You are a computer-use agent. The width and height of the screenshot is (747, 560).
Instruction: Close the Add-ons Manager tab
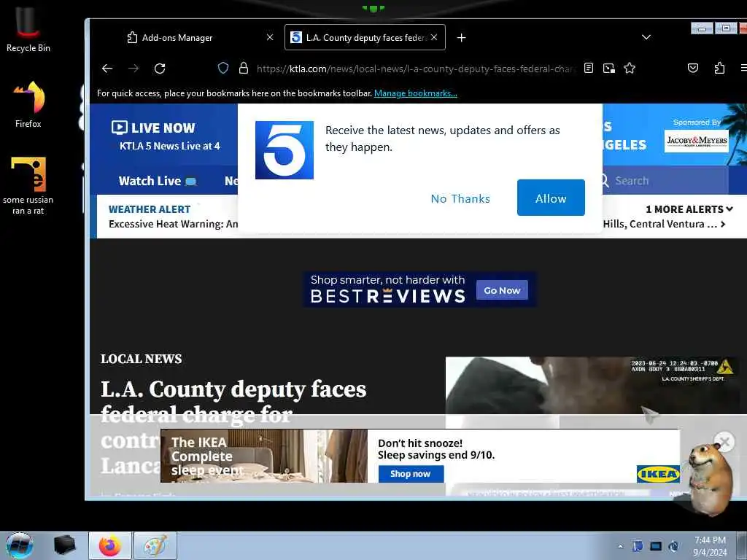270,37
